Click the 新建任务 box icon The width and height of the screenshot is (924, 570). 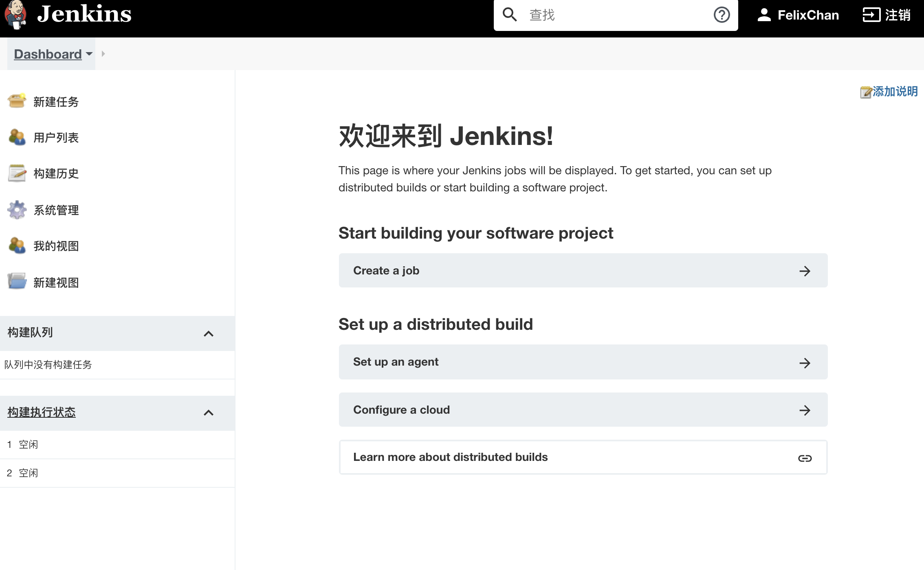[17, 101]
